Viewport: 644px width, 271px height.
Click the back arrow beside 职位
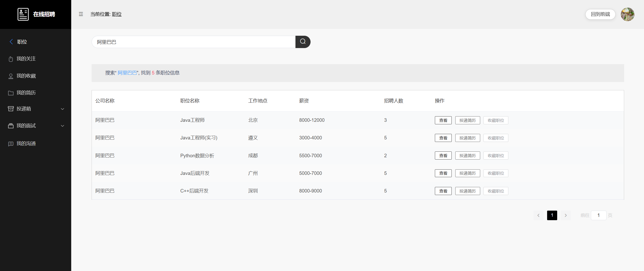click(x=11, y=42)
